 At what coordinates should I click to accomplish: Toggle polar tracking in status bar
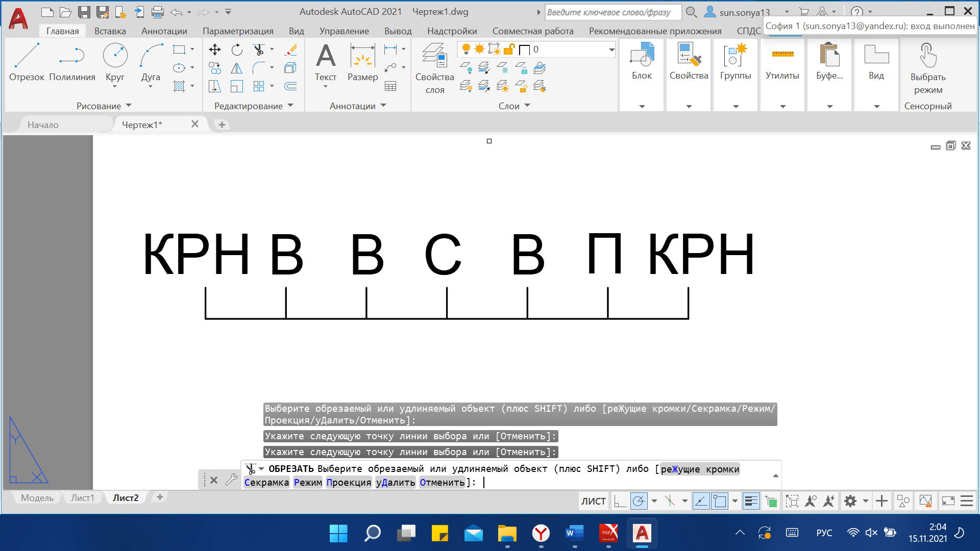pyautogui.click(x=639, y=502)
